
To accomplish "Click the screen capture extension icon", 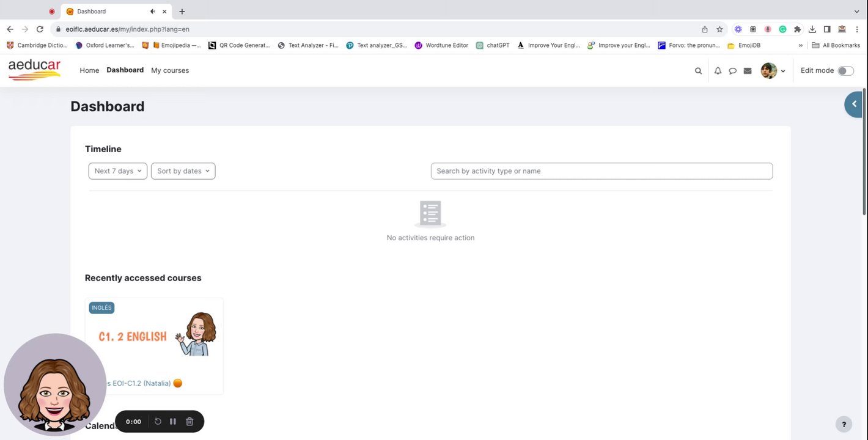I will pyautogui.click(x=753, y=29).
